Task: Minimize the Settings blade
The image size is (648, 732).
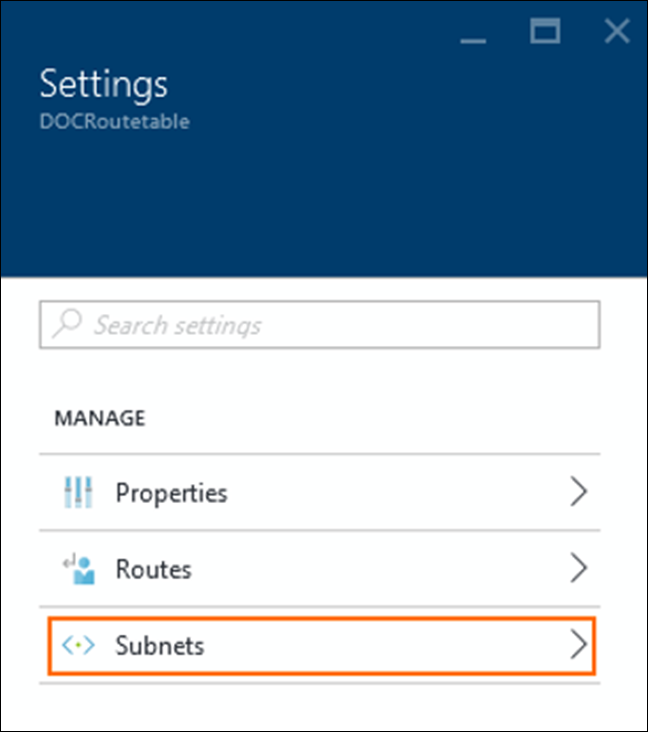Action: click(473, 41)
